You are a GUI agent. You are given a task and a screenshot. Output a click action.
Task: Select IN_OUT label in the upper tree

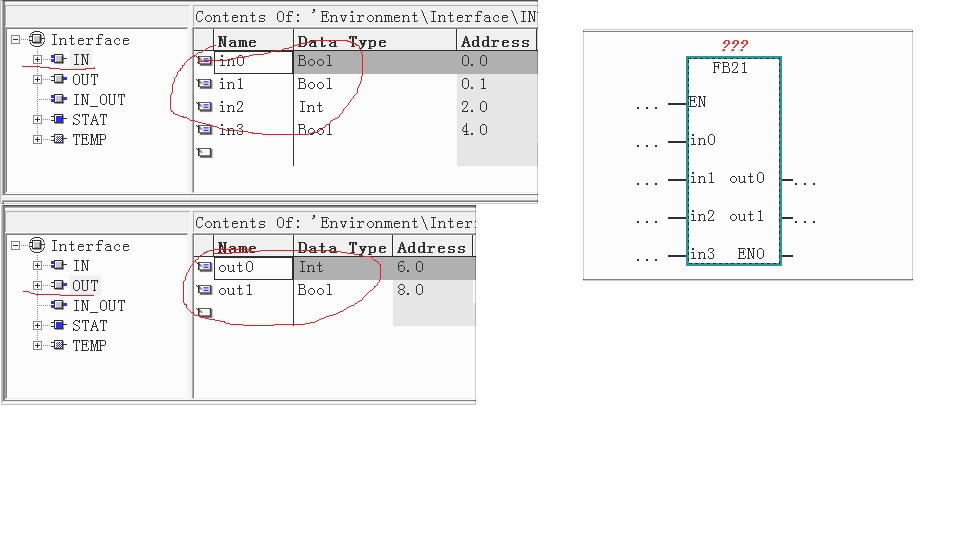[99, 100]
